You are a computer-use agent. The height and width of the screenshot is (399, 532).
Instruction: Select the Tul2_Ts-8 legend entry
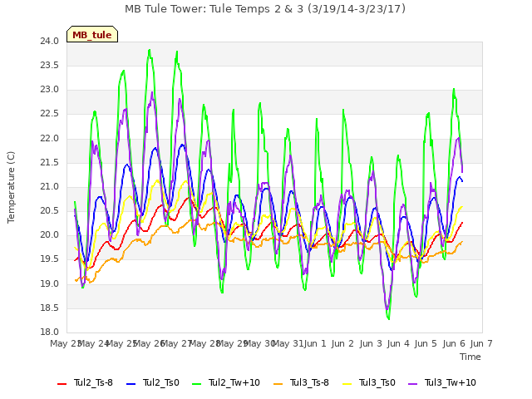click(x=85, y=382)
